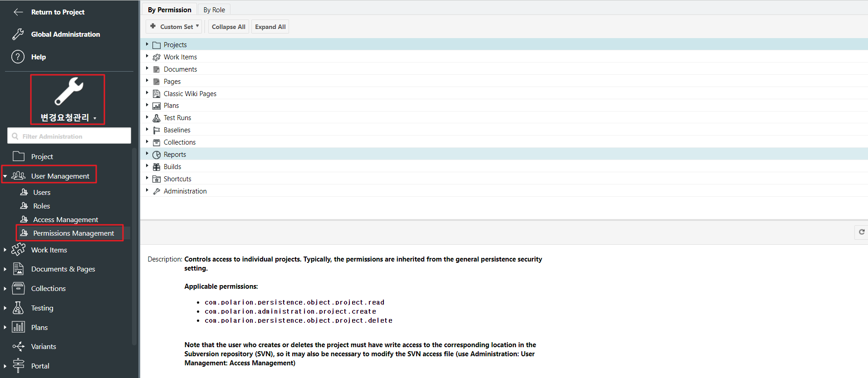Expand the Projects permission node
868x378 pixels.
(147, 44)
